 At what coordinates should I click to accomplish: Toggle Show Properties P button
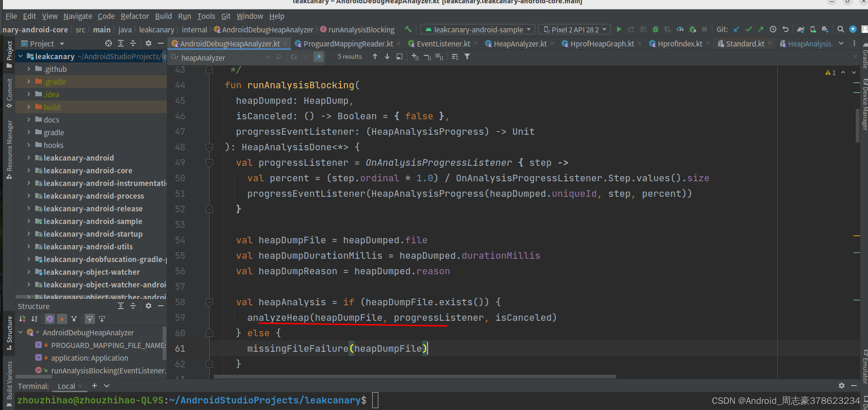point(50,319)
